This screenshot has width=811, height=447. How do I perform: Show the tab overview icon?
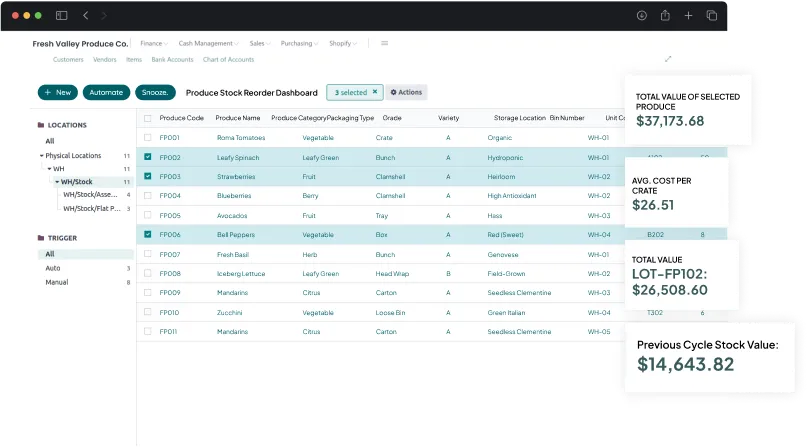712,15
